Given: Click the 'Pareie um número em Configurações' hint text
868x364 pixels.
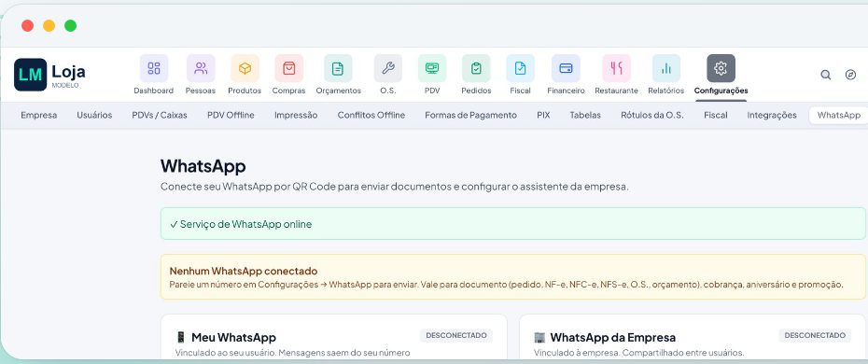Looking at the screenshot, I should [x=506, y=285].
